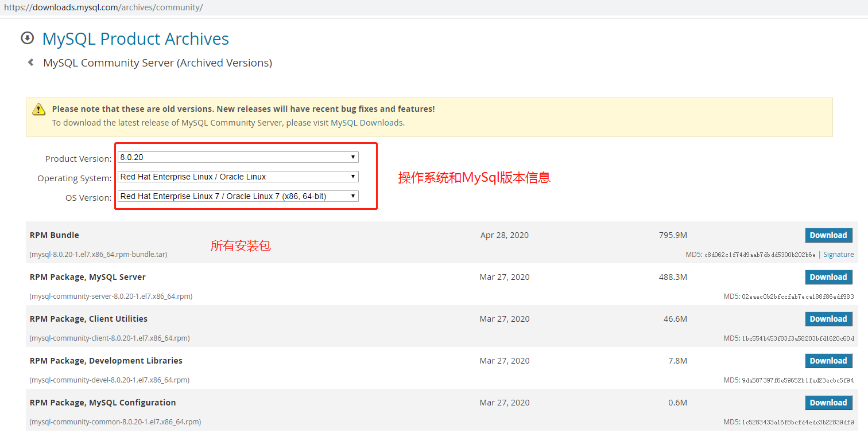The height and width of the screenshot is (437, 868).
Task: Download the RPM Bundle
Action: coord(828,235)
